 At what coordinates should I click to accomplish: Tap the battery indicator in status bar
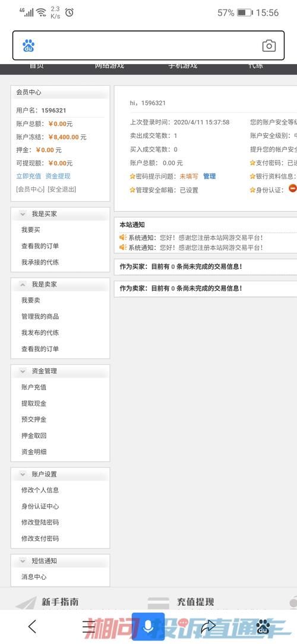pyautogui.click(x=245, y=12)
